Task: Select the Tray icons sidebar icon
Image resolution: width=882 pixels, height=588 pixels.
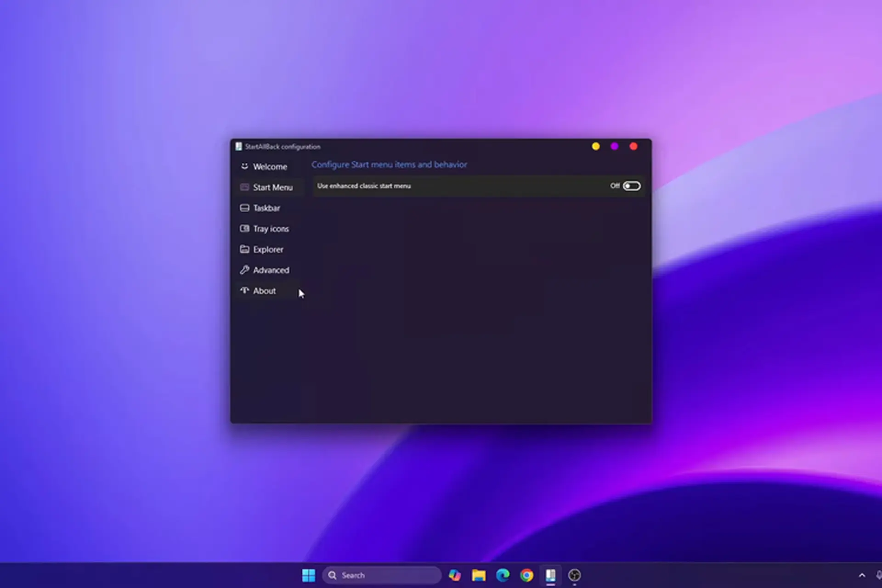Action: pyautogui.click(x=244, y=228)
